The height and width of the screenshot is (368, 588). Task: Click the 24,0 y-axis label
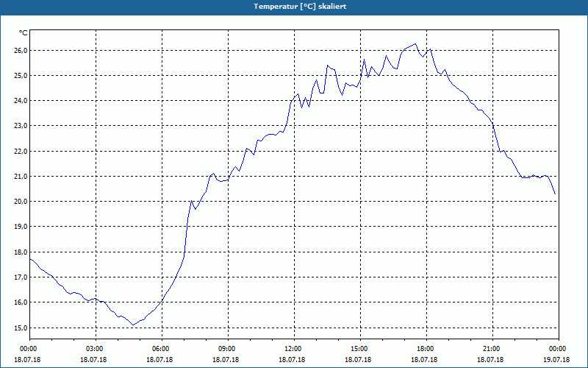pos(21,101)
